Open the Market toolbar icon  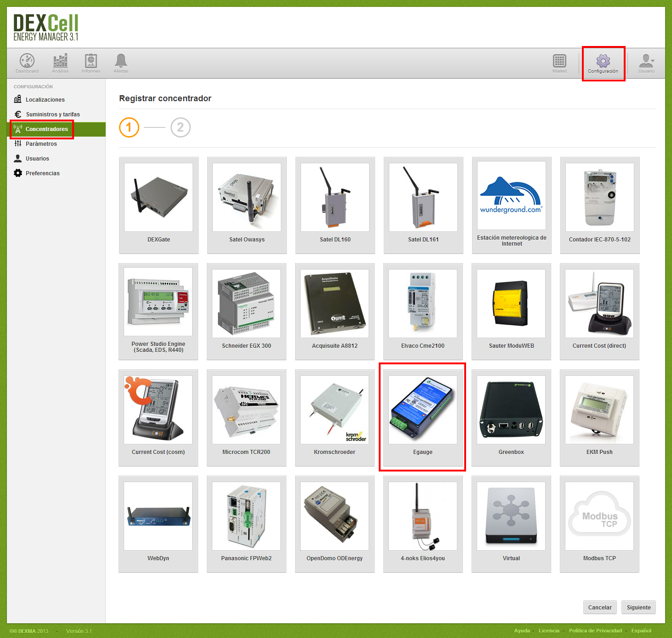tap(559, 63)
